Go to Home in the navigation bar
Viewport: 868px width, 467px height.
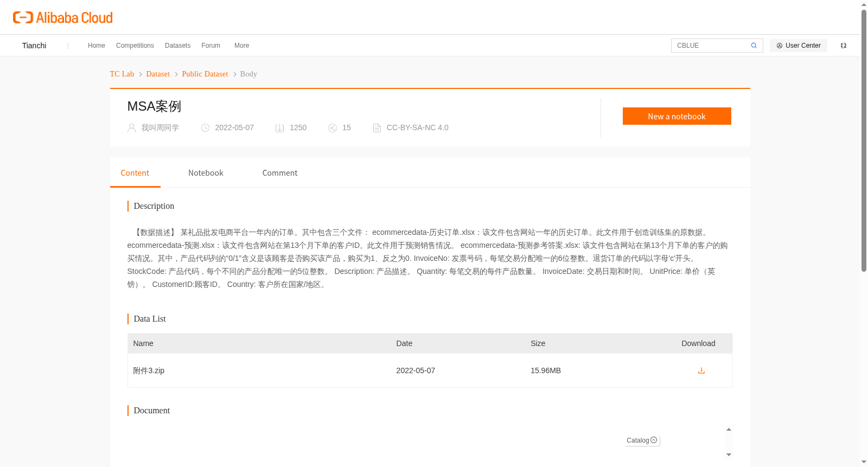pyautogui.click(x=97, y=46)
